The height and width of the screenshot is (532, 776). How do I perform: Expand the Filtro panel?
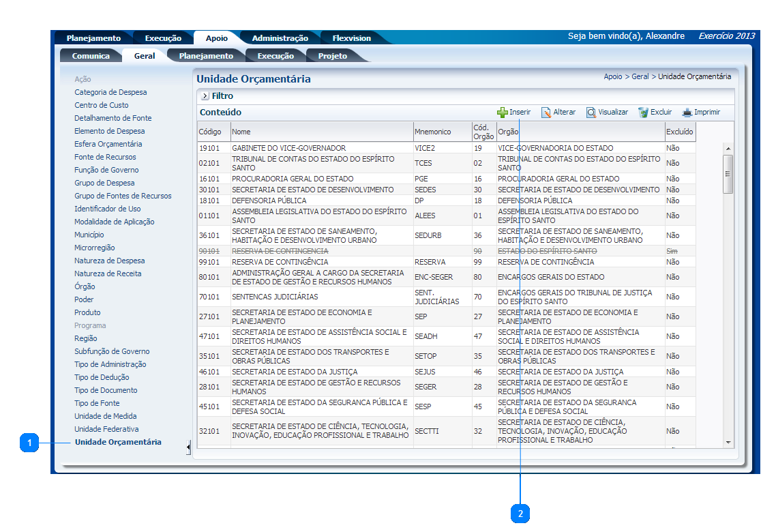205,96
